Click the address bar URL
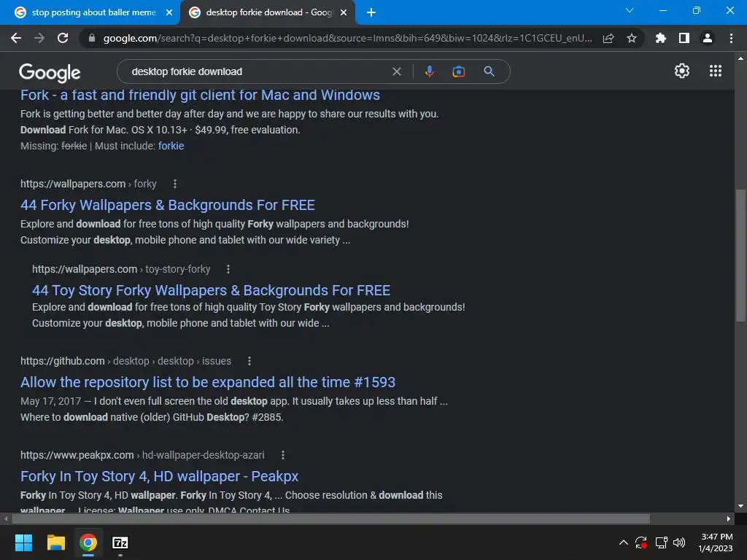 click(x=348, y=38)
